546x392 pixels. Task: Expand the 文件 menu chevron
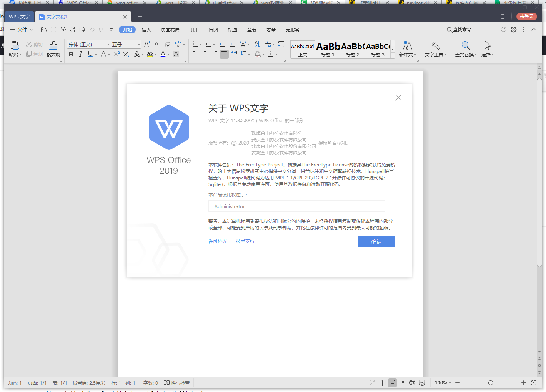point(32,30)
